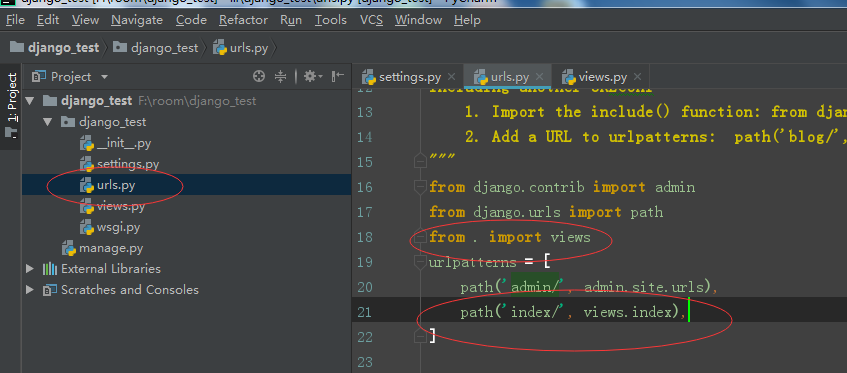This screenshot has height=373, width=847.
Task: Open the Edit menu
Action: (48, 20)
